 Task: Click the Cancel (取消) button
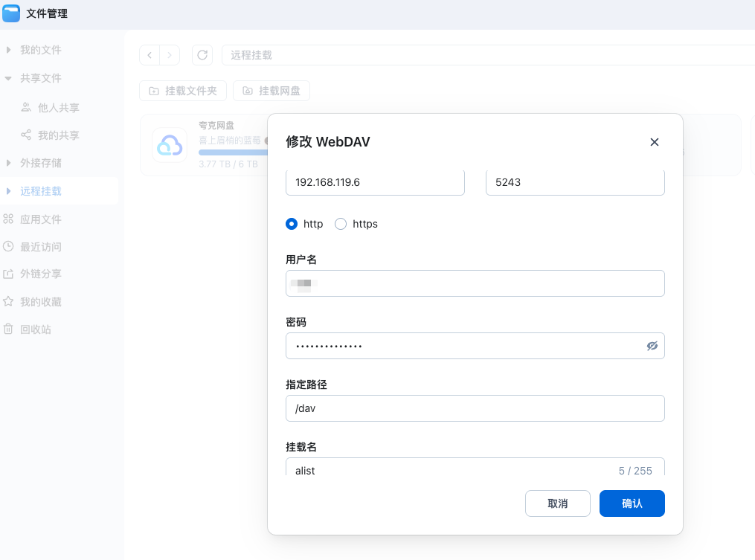tap(557, 503)
